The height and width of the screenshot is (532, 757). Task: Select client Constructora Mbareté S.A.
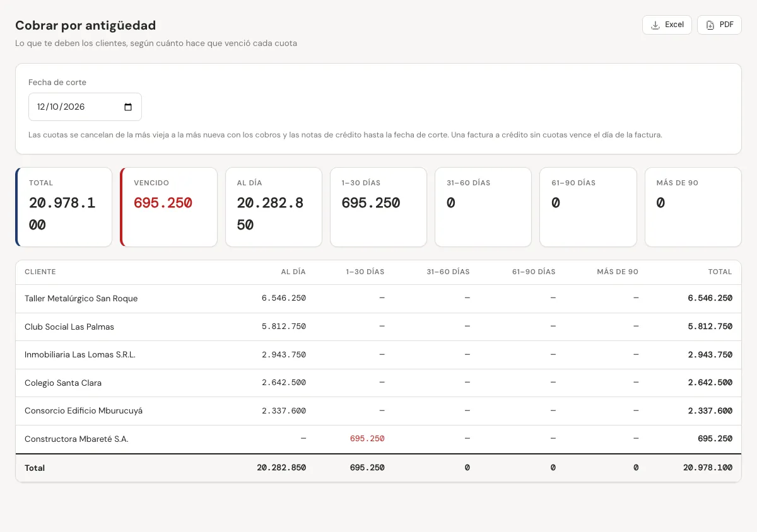(x=76, y=439)
